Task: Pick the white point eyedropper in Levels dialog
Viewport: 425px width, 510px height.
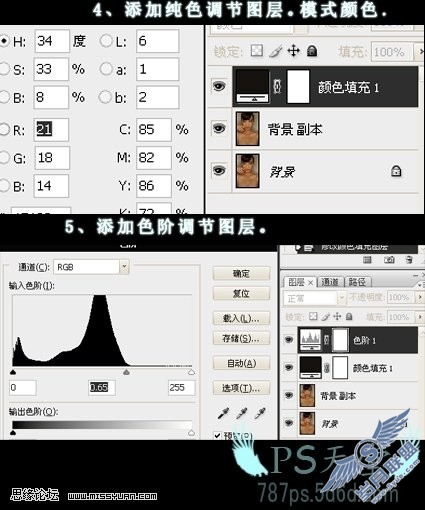Action: pyautogui.click(x=259, y=413)
